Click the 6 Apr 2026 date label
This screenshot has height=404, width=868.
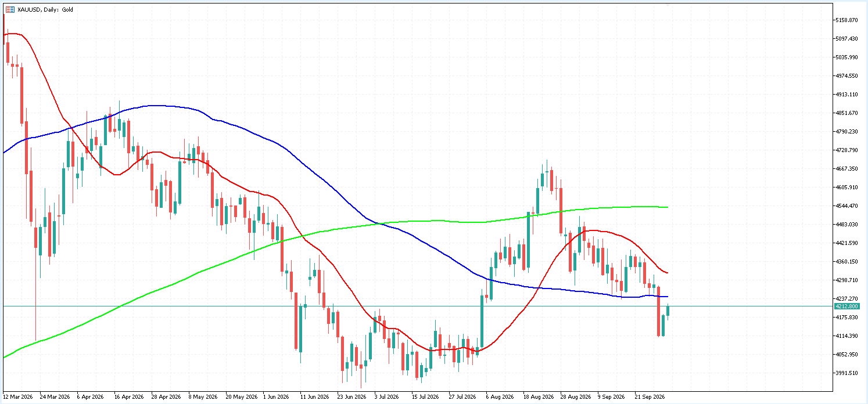[91, 398]
